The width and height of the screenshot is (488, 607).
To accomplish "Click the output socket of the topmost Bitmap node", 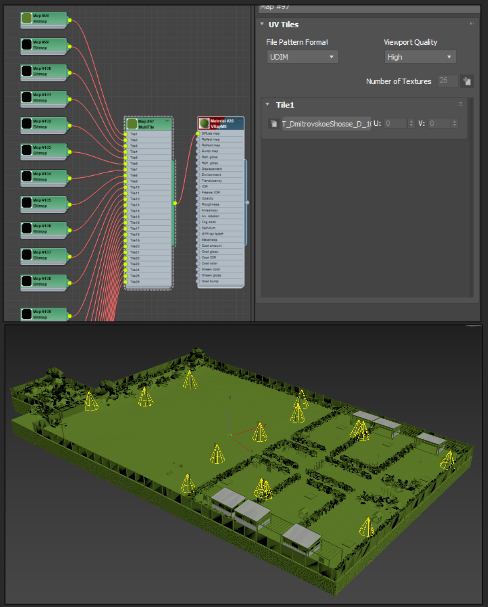I will [x=70, y=20].
